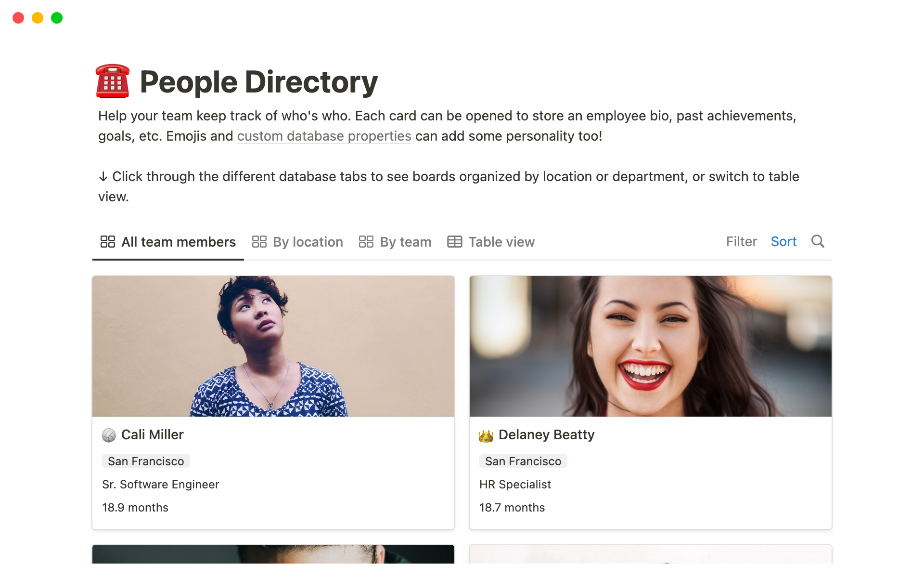
Task: Open Cali Miller's cover photo
Action: [273, 346]
